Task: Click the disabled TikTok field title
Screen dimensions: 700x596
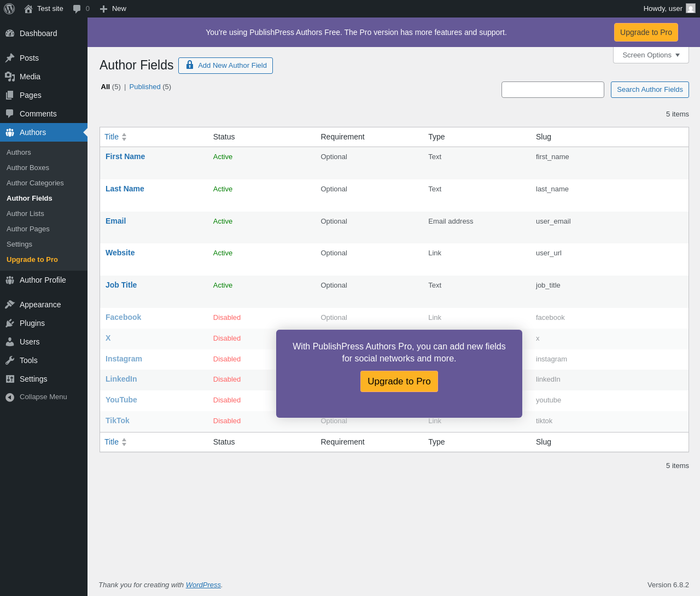Action: (117, 420)
